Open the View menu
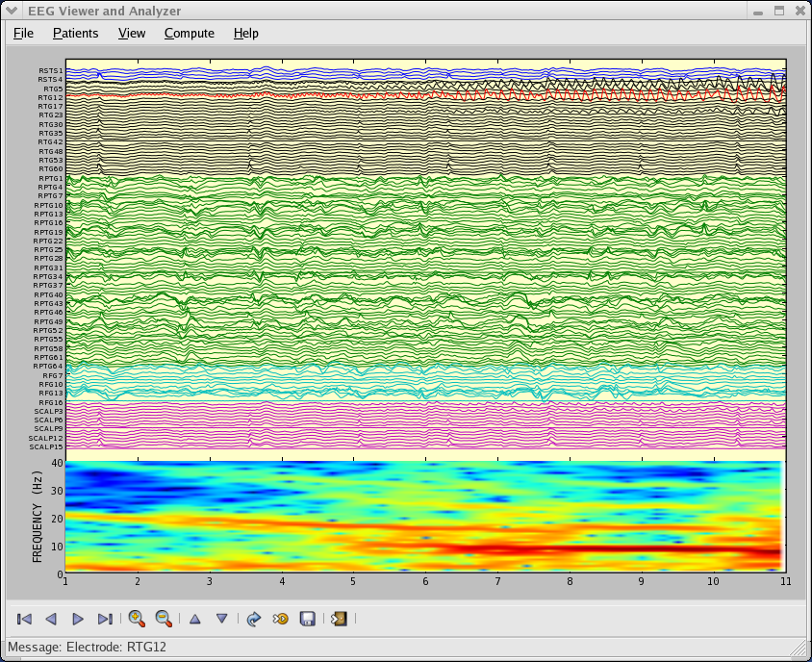The width and height of the screenshot is (812, 662). tap(132, 33)
